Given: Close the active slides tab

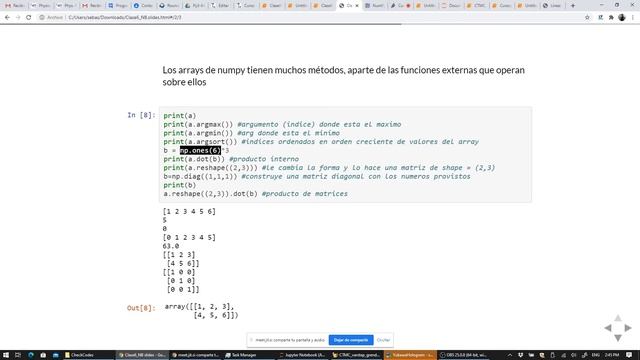Looking at the screenshot, I should pyautogui.click(x=357, y=6).
